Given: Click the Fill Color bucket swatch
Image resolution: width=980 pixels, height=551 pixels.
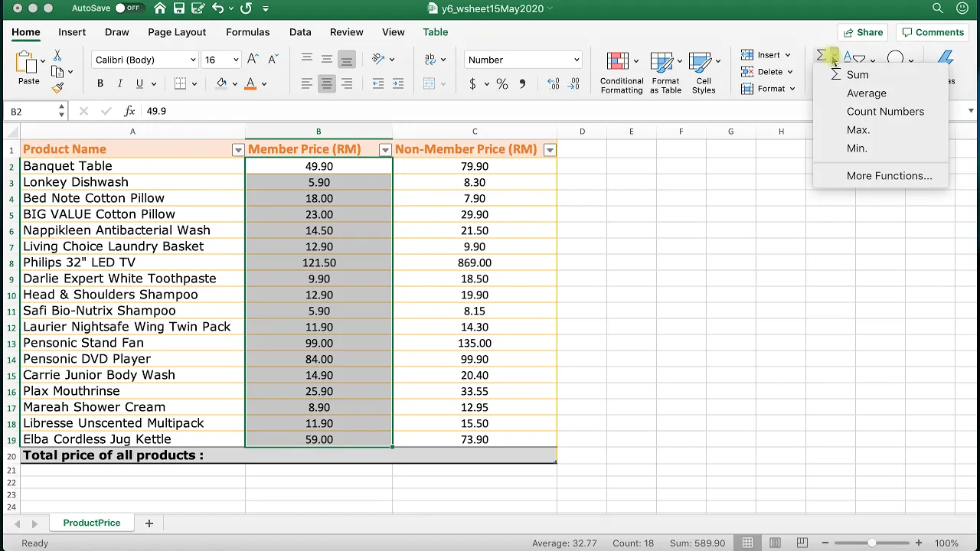Looking at the screenshot, I should click(x=221, y=83).
